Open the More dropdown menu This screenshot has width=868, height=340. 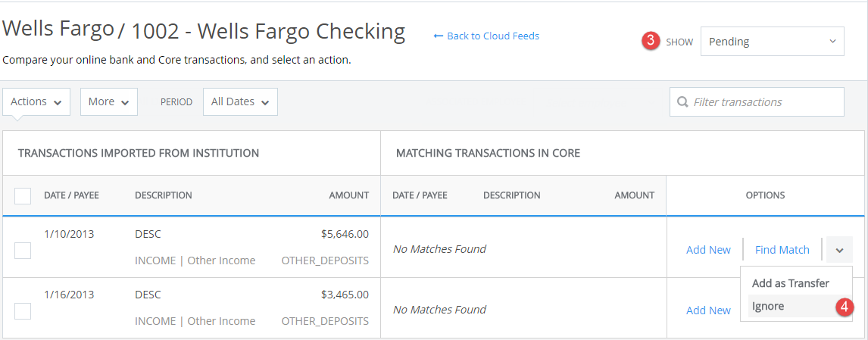109,102
